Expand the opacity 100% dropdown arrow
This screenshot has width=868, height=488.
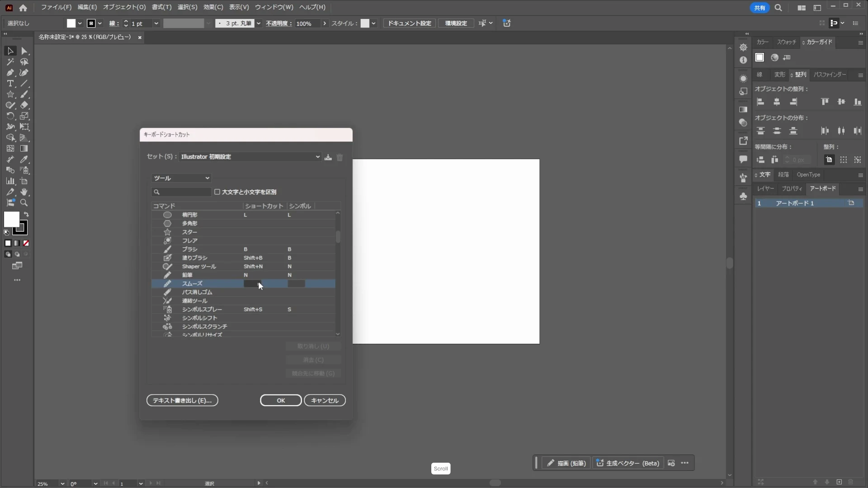pos(324,23)
